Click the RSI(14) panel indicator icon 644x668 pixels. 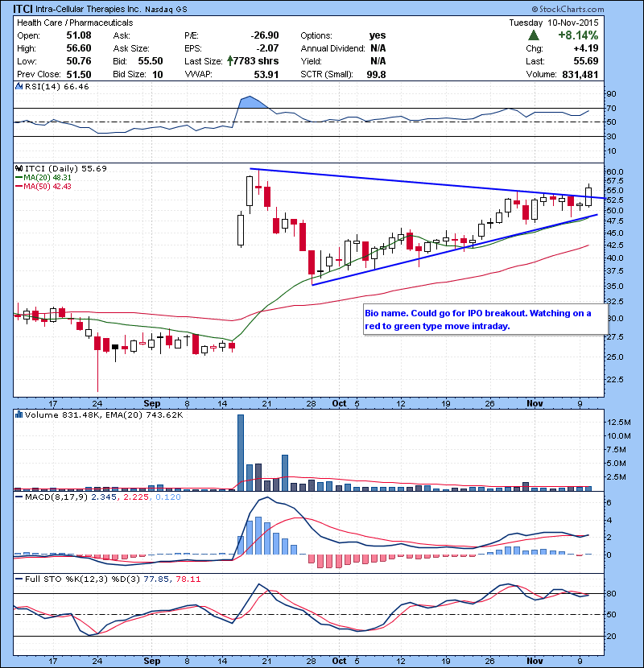pos(19,86)
